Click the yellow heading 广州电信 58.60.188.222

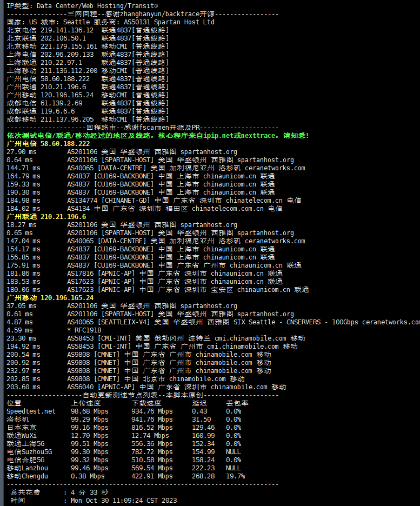pos(49,144)
